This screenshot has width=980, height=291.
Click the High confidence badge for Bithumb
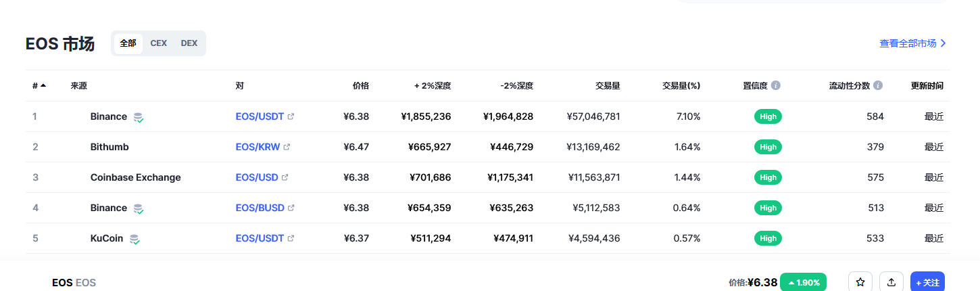pyautogui.click(x=768, y=147)
